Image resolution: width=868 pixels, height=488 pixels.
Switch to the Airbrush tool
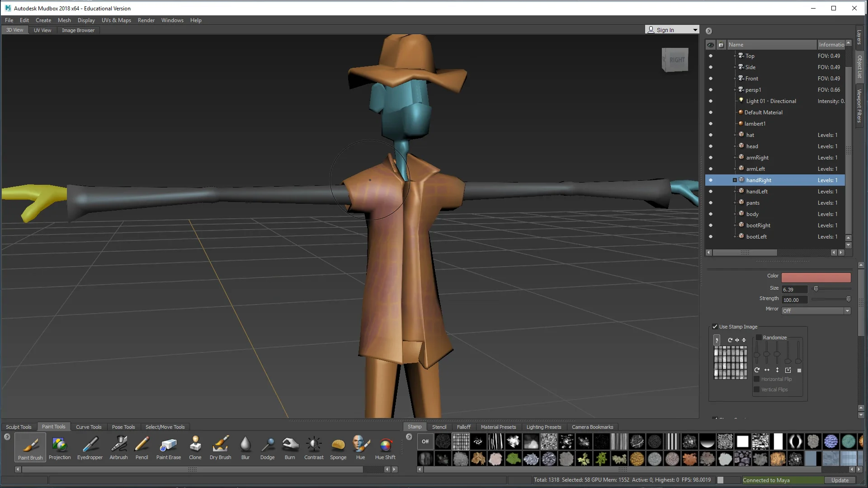tap(118, 447)
